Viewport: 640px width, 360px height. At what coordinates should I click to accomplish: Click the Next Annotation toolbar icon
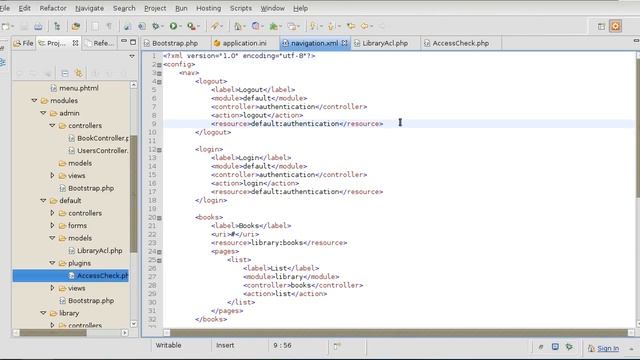point(313,27)
